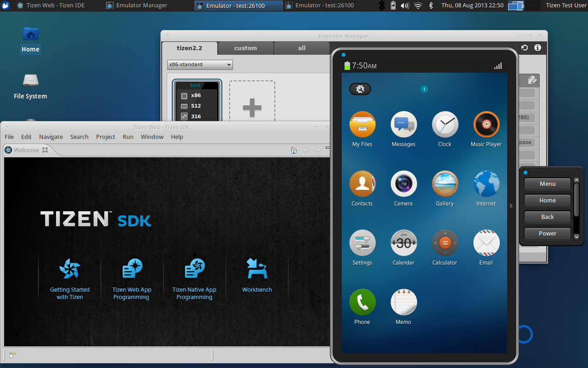The height and width of the screenshot is (368, 588).
Task: Open the Calendar app showing 30
Action: (x=404, y=243)
